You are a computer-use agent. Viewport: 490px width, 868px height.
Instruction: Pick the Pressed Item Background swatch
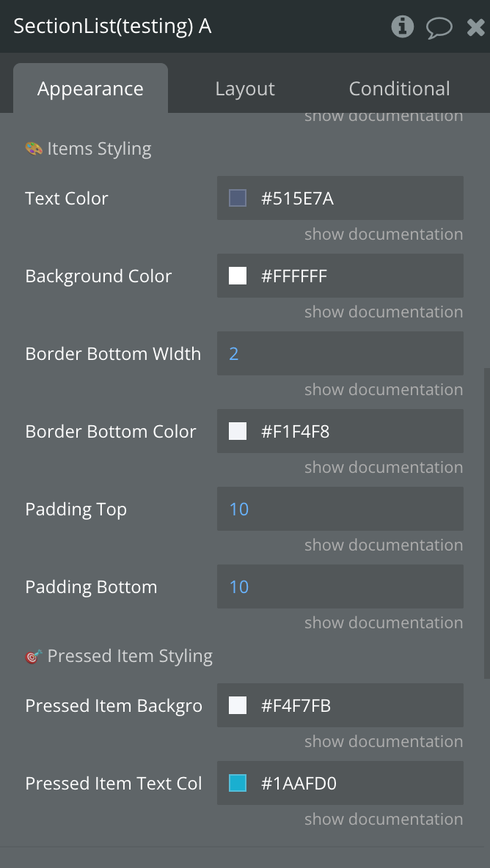click(238, 705)
